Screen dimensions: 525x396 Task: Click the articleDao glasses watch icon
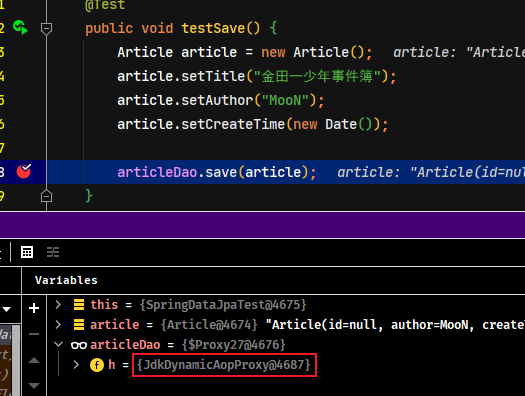[79, 345]
